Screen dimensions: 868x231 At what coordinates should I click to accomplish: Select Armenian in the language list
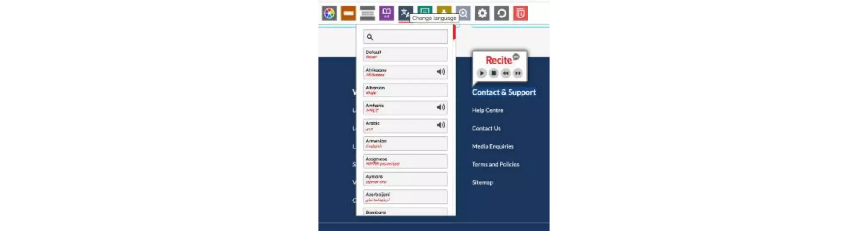405,143
